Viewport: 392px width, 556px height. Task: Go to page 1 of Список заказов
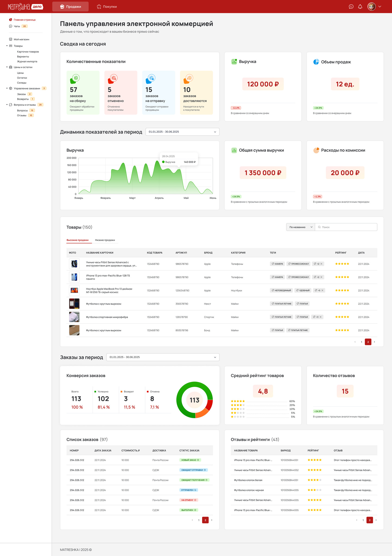click(x=199, y=520)
